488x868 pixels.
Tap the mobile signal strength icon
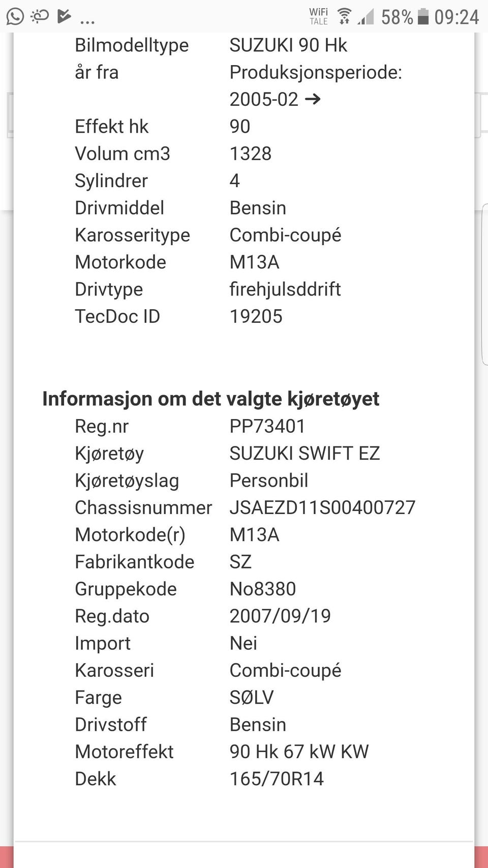tap(365, 17)
